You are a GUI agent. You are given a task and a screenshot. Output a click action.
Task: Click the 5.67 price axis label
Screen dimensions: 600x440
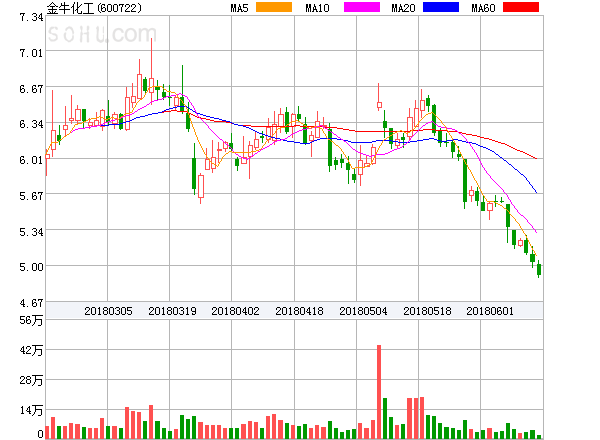pyautogui.click(x=31, y=196)
